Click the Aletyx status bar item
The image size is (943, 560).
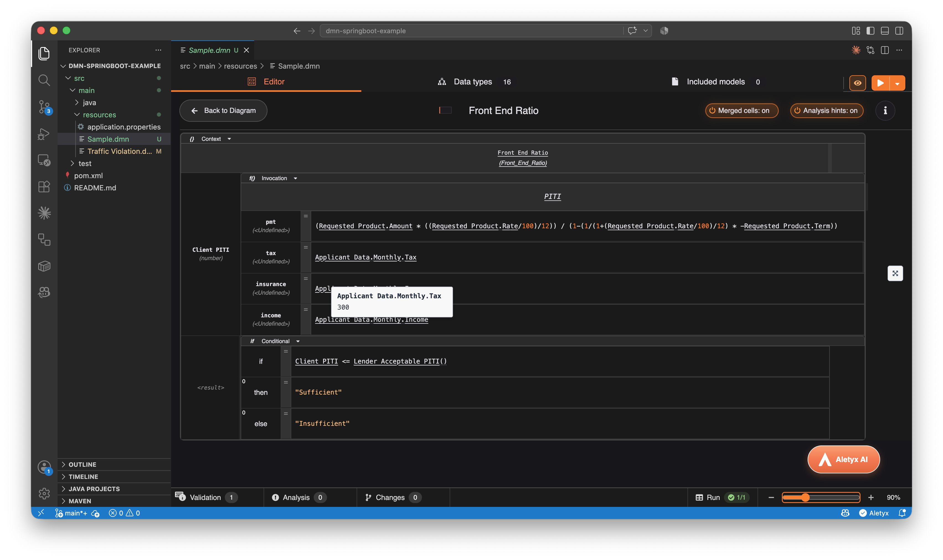pyautogui.click(x=874, y=513)
